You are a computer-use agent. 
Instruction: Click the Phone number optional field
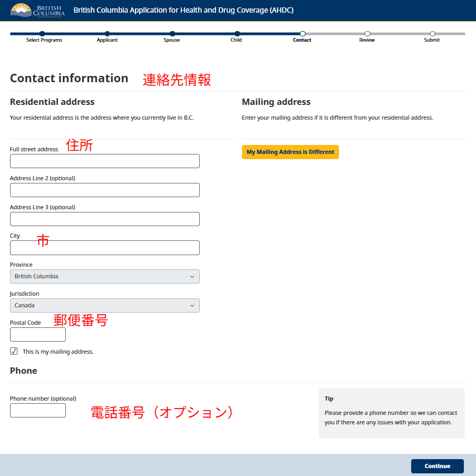click(38, 411)
